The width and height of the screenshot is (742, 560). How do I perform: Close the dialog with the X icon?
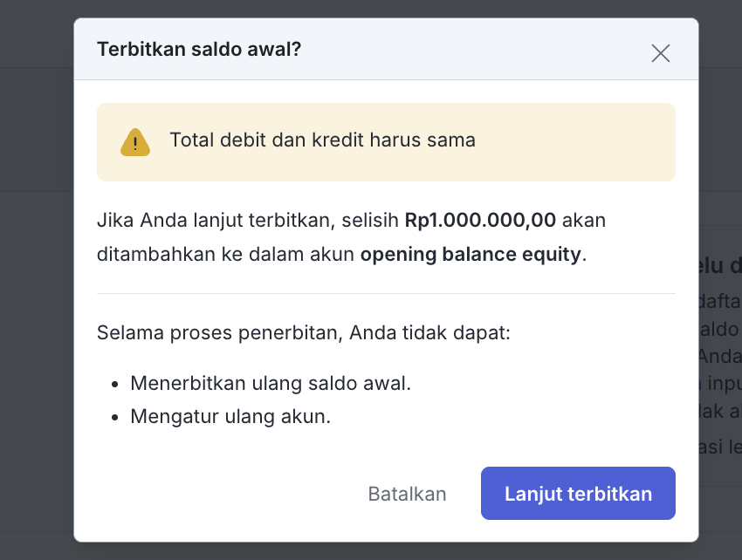(661, 53)
